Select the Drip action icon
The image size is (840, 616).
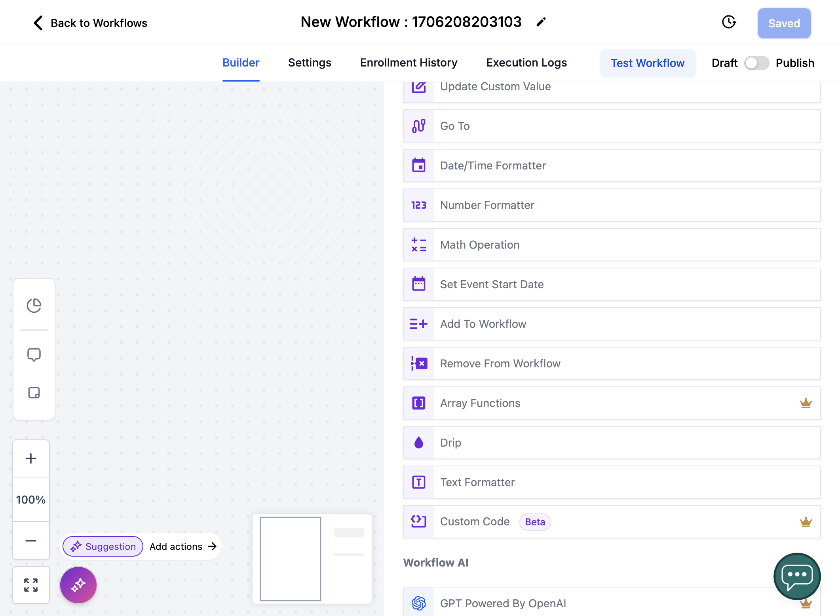[x=419, y=443]
